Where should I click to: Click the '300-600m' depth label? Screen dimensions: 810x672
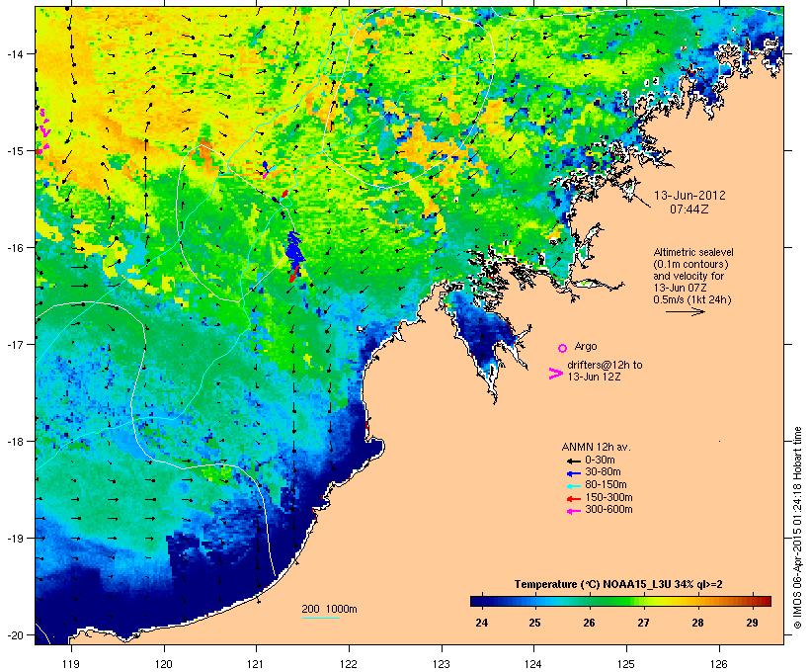[608, 510]
